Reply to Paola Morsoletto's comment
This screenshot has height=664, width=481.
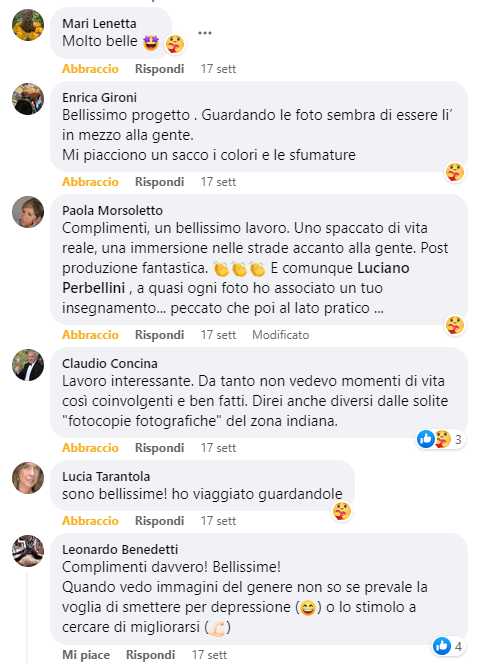(x=159, y=335)
